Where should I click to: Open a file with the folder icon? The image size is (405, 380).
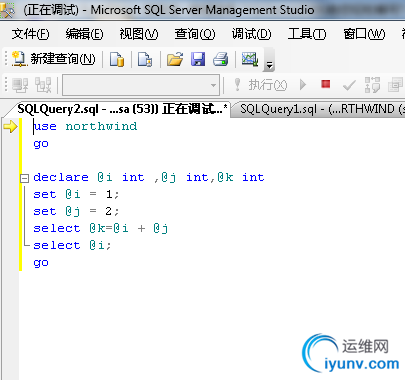click(175, 59)
